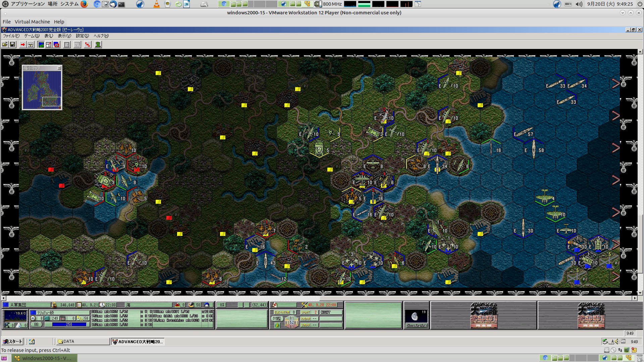Click the A軍集団 army group label
The image size is (644, 362).
tap(18, 305)
